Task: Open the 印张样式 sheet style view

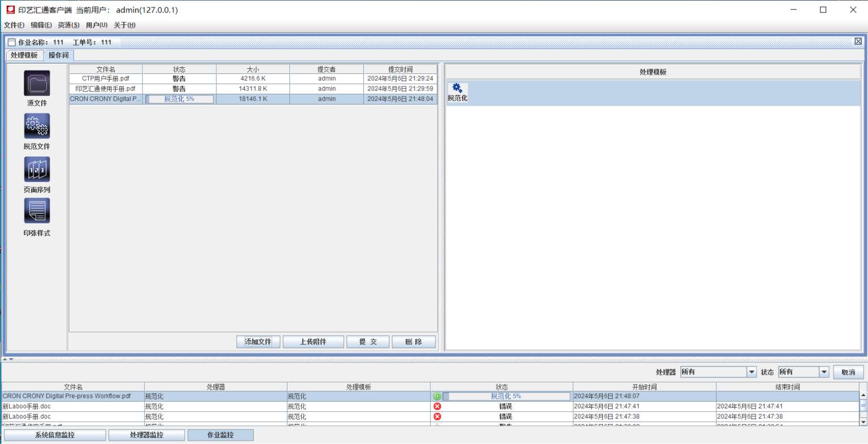Action: [x=37, y=211]
